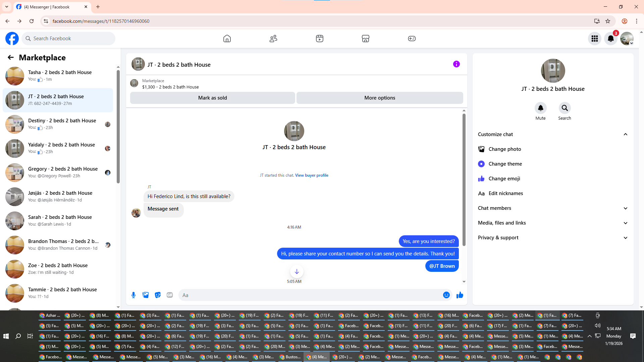This screenshot has height=362, width=644.
Task: Click the voice clip microphone icon
Action: click(133, 295)
